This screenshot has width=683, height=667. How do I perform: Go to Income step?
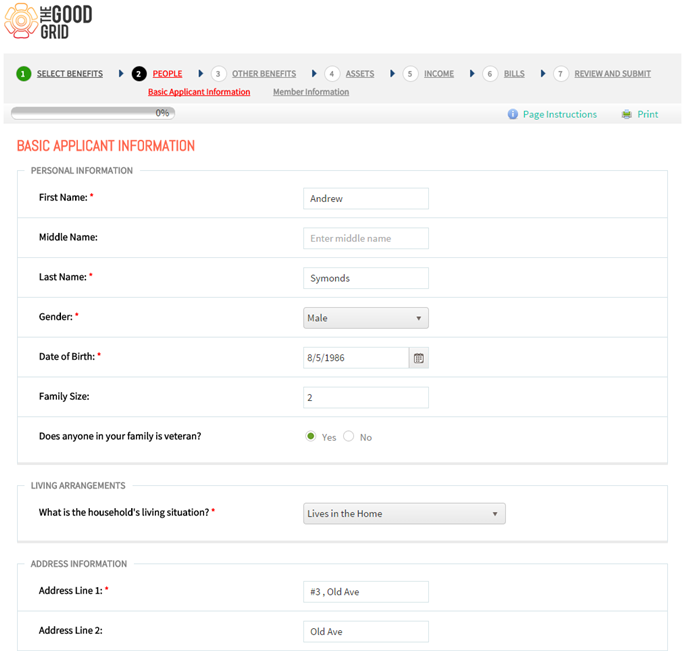click(439, 74)
